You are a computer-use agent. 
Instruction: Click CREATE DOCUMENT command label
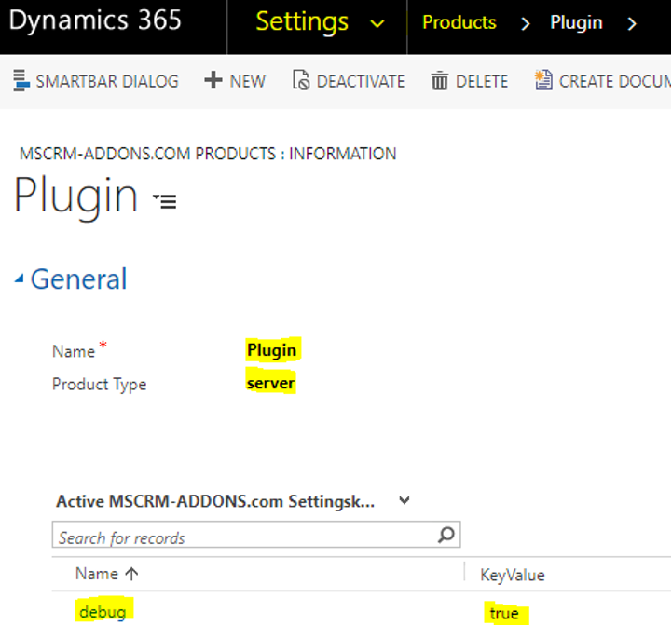pos(615,81)
